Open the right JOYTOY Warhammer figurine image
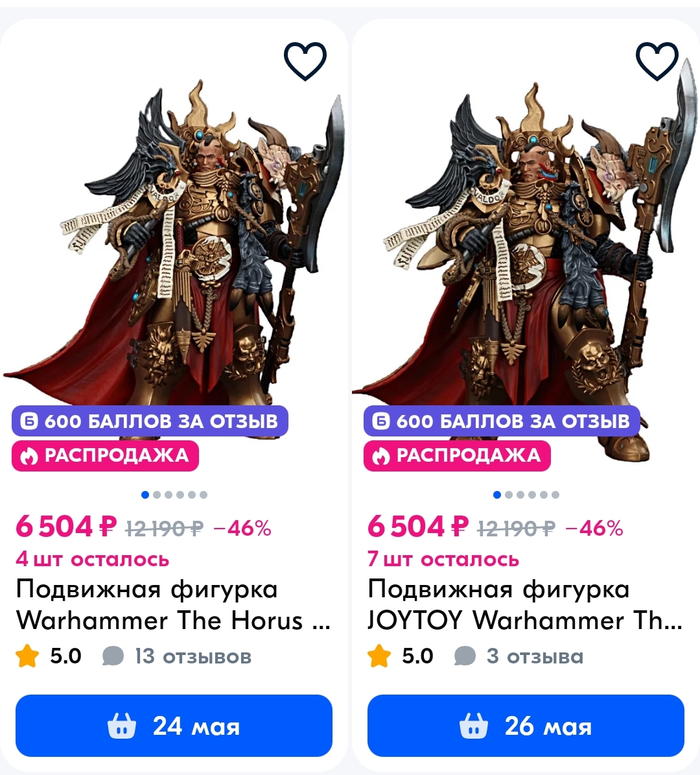Screen dimensions: 700x775 pos(526,247)
